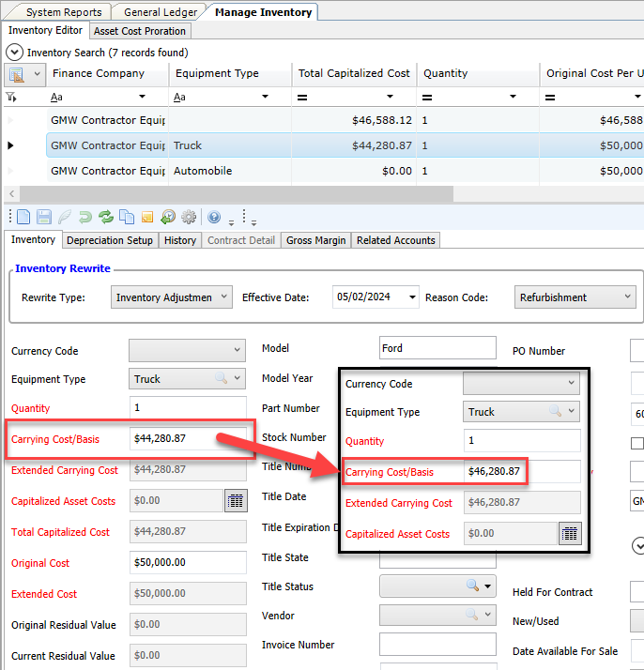Select the row with Automobile equipment type

pyautogui.click(x=345, y=171)
